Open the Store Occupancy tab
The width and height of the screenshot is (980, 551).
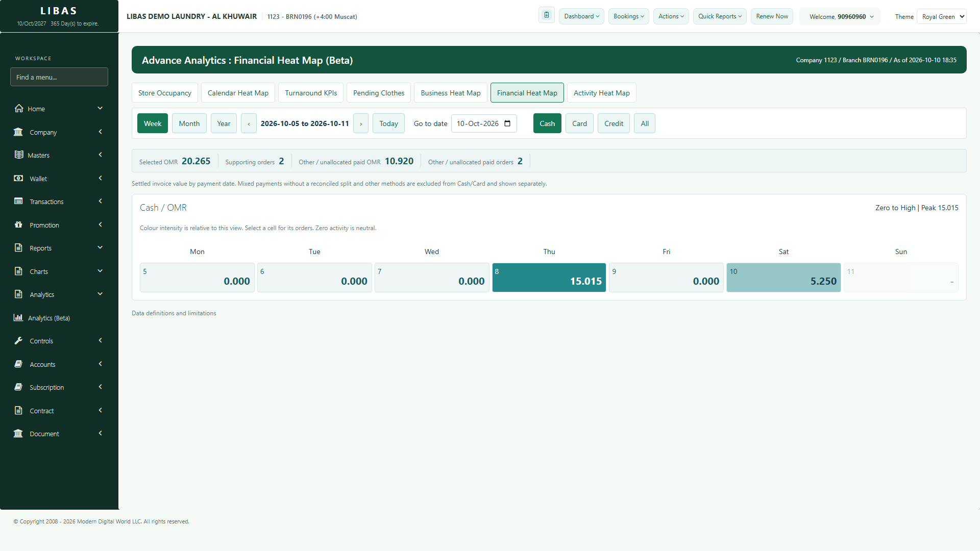coord(164,93)
